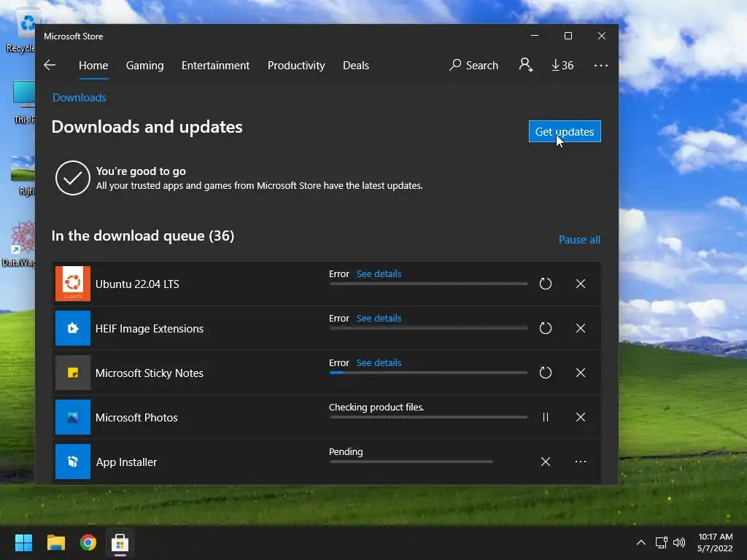This screenshot has width=747, height=560.
Task: See details for HEIF Image Extensions error
Action: [379, 318]
